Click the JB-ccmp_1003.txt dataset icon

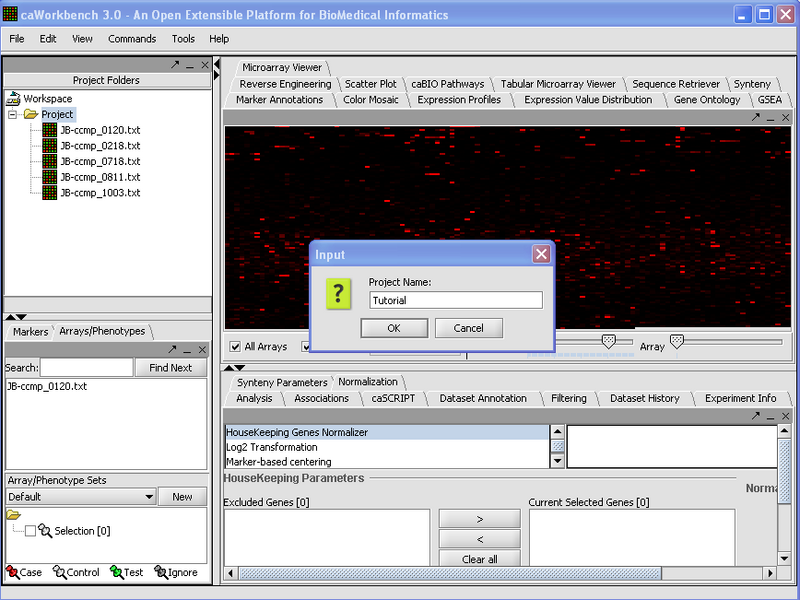point(49,192)
